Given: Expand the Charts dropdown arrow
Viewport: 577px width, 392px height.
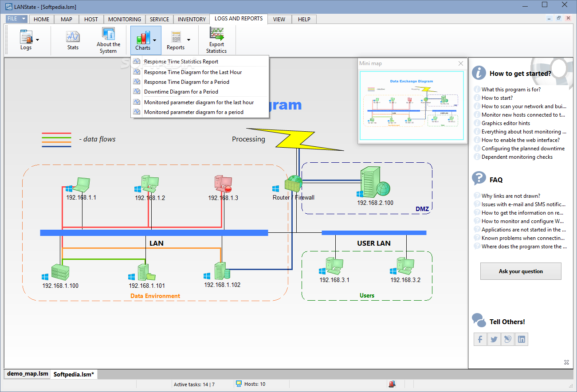Looking at the screenshot, I should pos(154,40).
